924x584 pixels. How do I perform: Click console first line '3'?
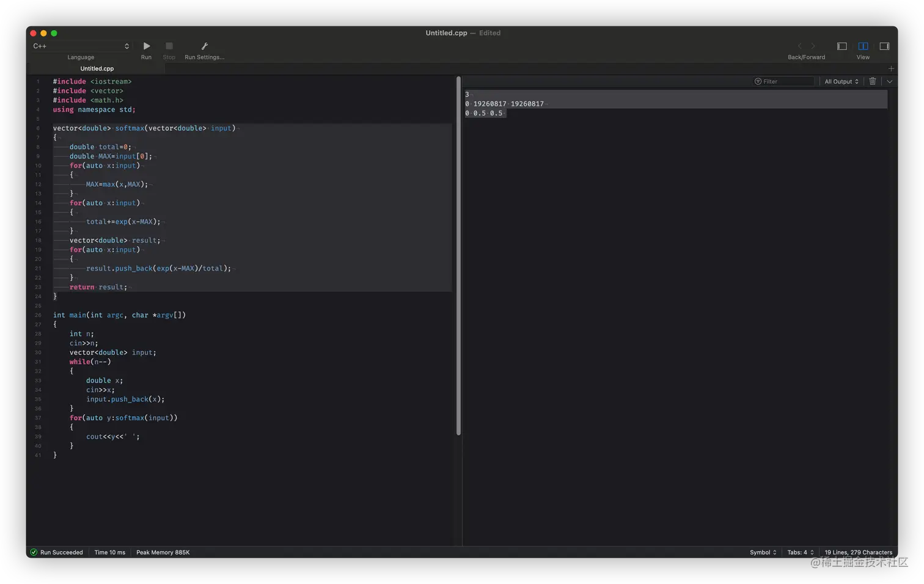467,95
